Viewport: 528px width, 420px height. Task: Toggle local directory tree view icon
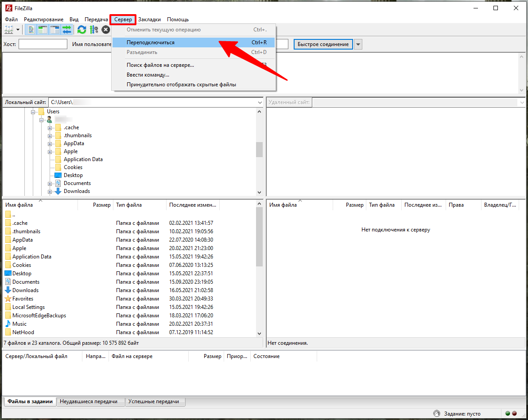tap(43, 30)
